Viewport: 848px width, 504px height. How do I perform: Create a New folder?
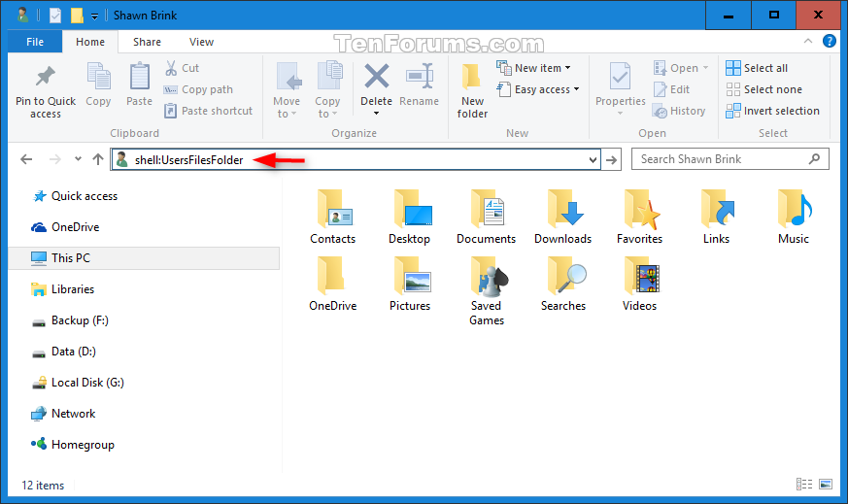(472, 91)
